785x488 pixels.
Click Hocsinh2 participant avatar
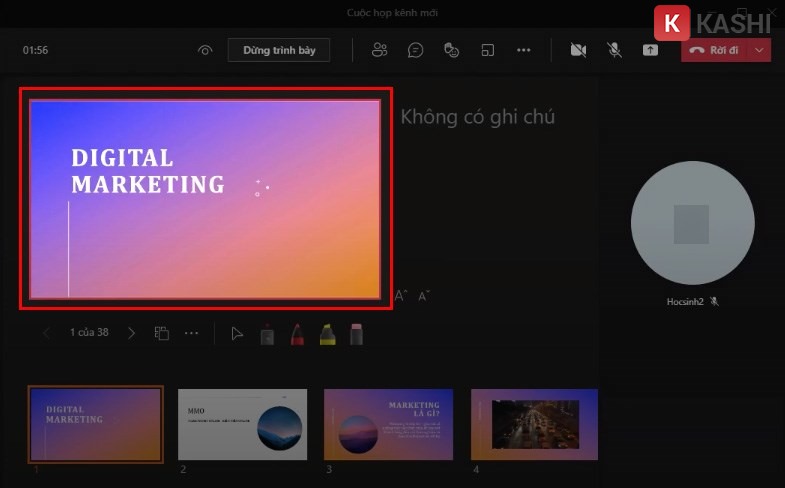tap(692, 223)
